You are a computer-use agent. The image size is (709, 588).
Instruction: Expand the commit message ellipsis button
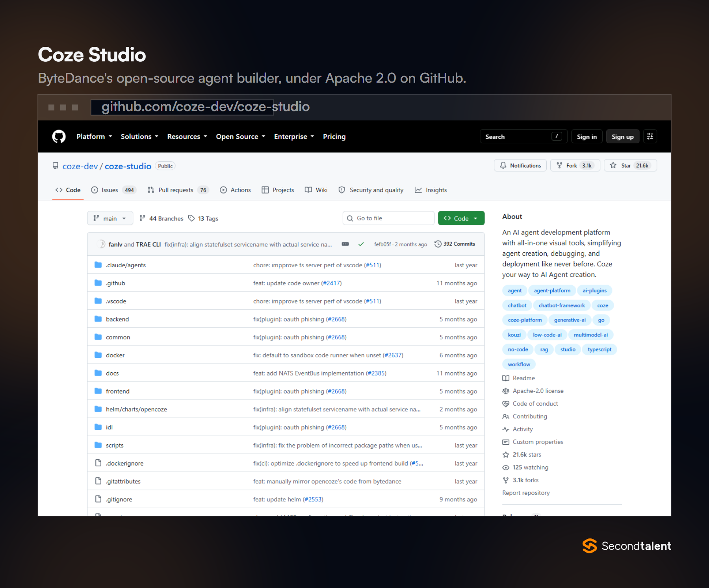(x=345, y=244)
